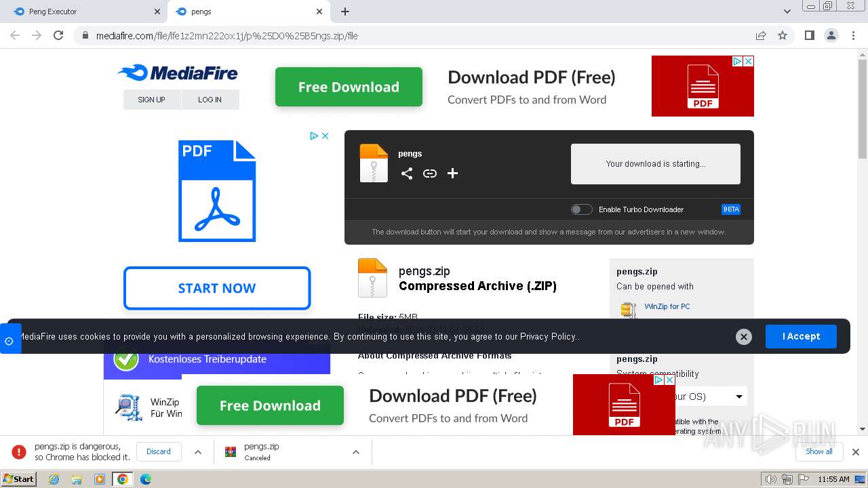Close the Peng Executor tab
The image size is (868, 488).
(x=157, y=12)
